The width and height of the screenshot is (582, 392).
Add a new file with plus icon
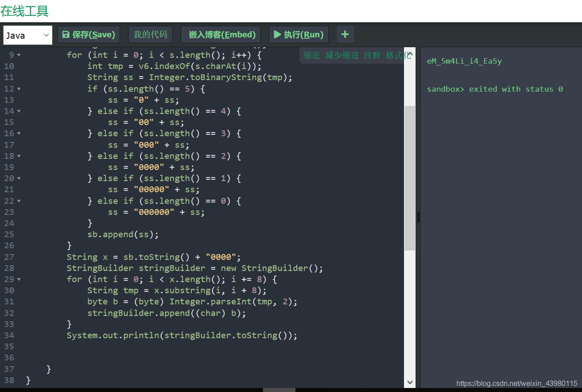click(345, 35)
